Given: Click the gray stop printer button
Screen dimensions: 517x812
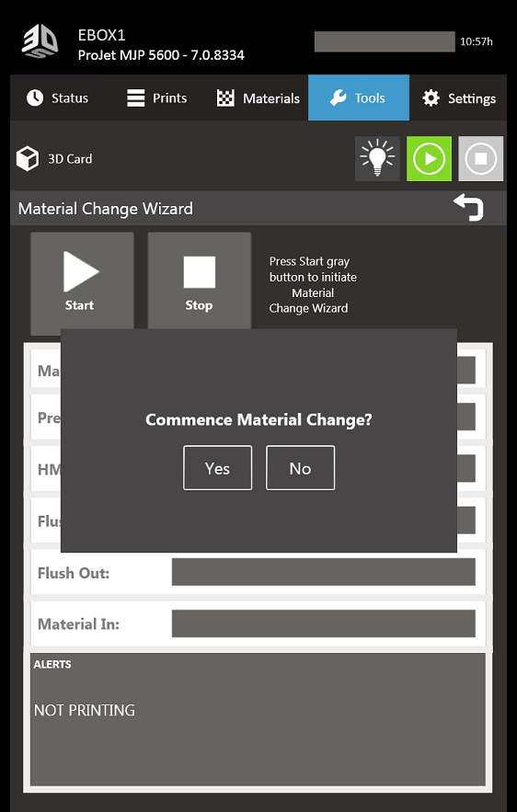Looking at the screenshot, I should [x=481, y=158].
